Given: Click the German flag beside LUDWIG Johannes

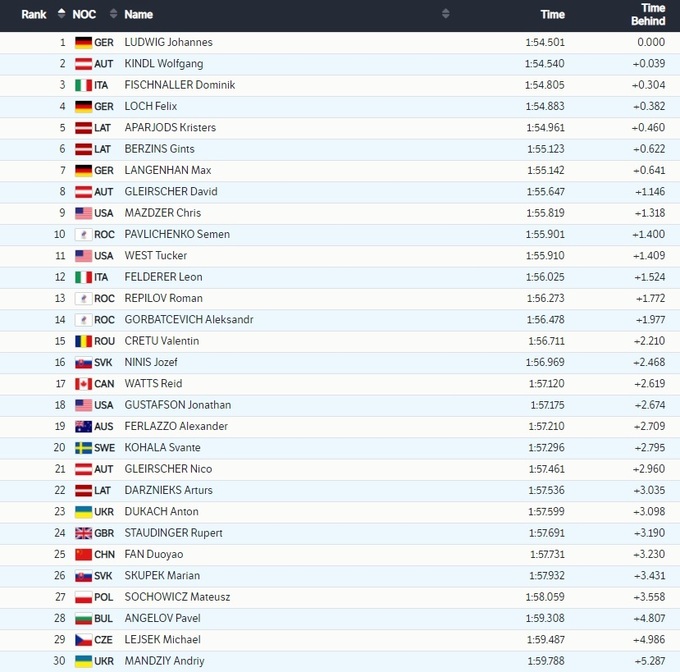Looking at the screenshot, I should 83,43.
